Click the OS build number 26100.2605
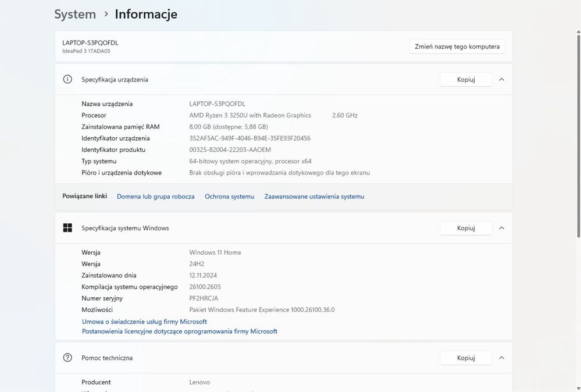581x392 pixels. [x=205, y=287]
